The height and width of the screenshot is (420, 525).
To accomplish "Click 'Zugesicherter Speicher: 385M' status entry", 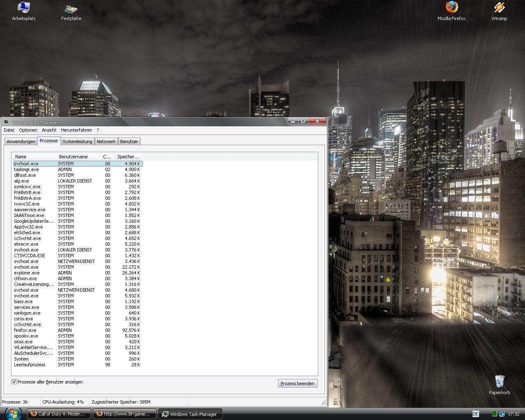I will coord(121,402).
